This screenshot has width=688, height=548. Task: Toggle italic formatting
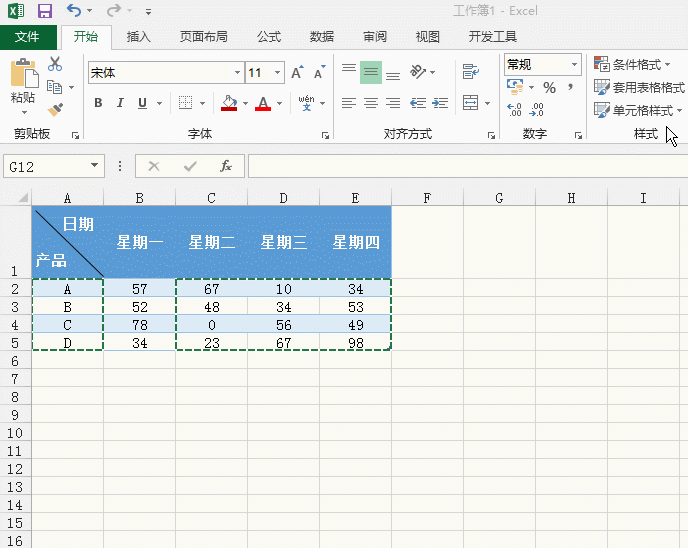click(x=120, y=103)
